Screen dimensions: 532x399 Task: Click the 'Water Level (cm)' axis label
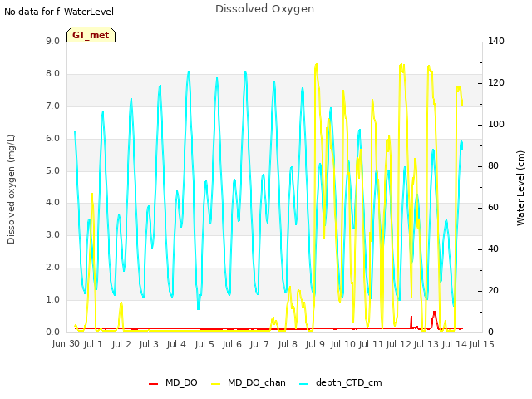tap(520, 189)
